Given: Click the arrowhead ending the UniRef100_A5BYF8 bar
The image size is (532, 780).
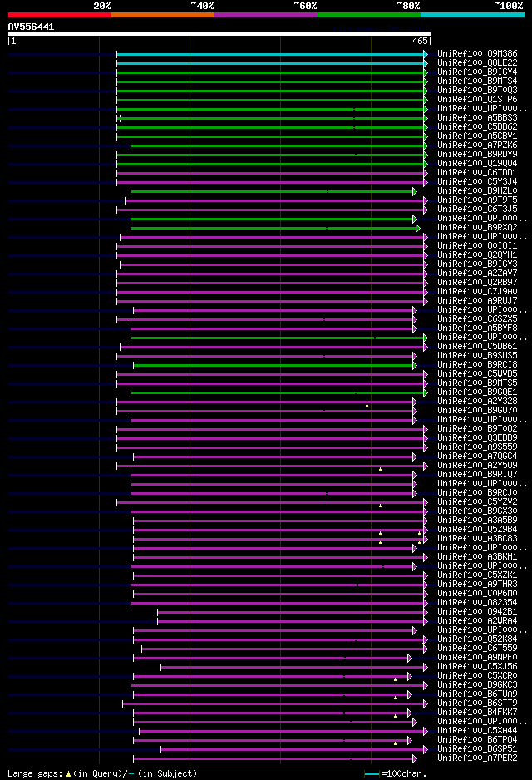Looking at the screenshot, I should point(415,328).
